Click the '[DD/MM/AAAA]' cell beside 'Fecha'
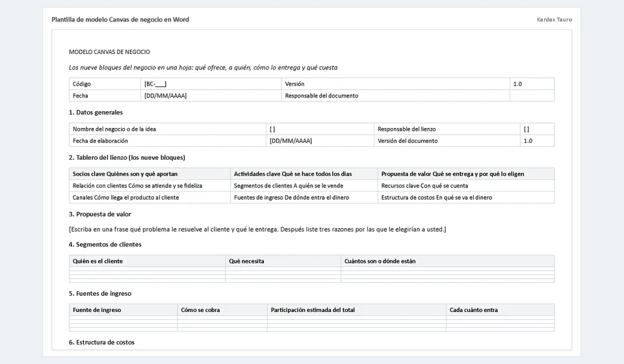The image size is (624, 364). point(211,96)
